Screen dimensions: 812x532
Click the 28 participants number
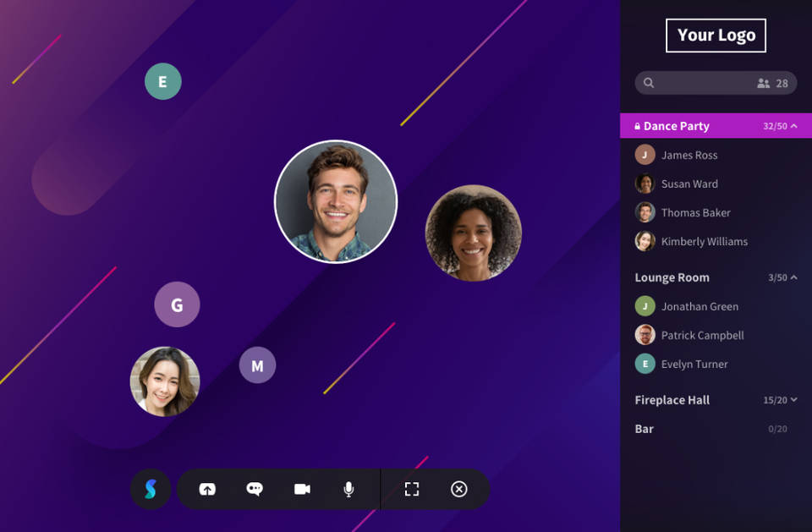coord(782,84)
